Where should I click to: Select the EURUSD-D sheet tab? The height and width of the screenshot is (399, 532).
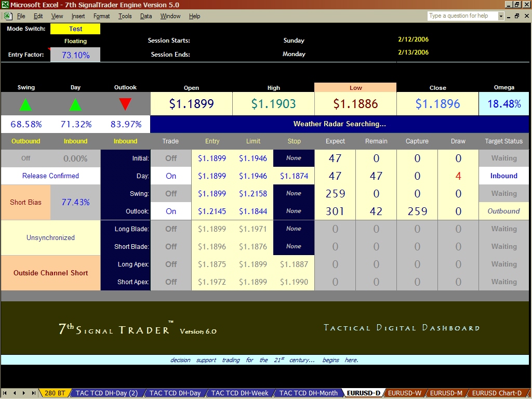(363, 393)
